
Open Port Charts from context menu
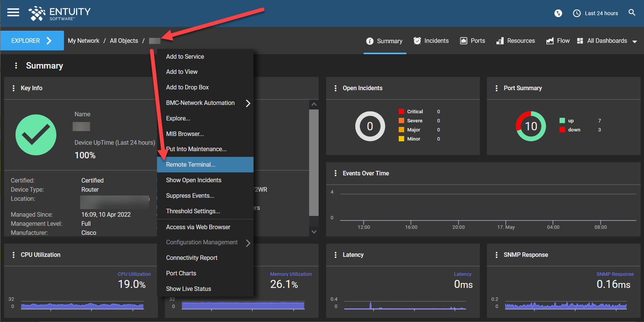point(205,273)
